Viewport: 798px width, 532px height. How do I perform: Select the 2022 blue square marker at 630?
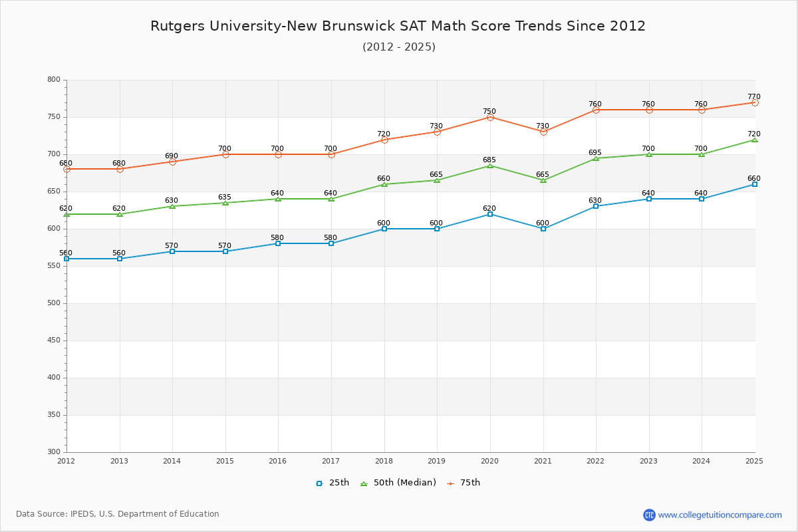pos(596,206)
